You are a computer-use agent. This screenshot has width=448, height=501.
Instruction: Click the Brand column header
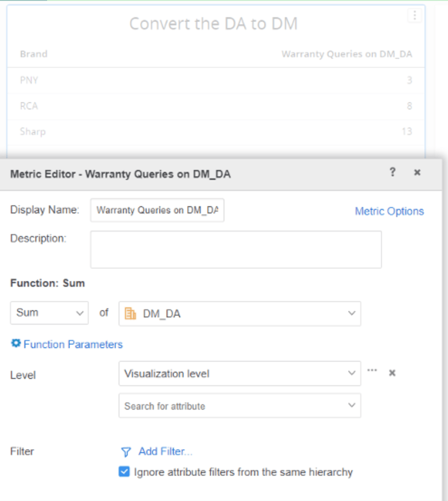(x=33, y=54)
